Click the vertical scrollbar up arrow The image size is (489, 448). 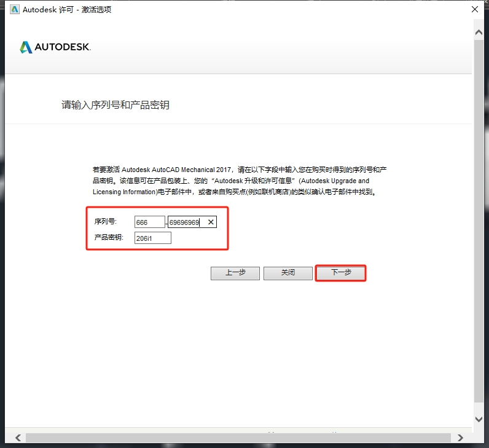click(480, 31)
